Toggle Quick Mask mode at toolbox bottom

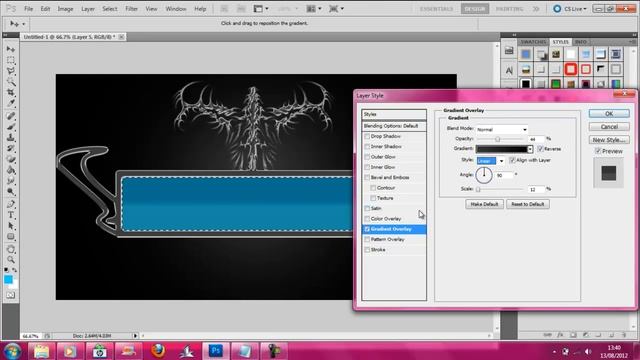pyautogui.click(x=11, y=295)
